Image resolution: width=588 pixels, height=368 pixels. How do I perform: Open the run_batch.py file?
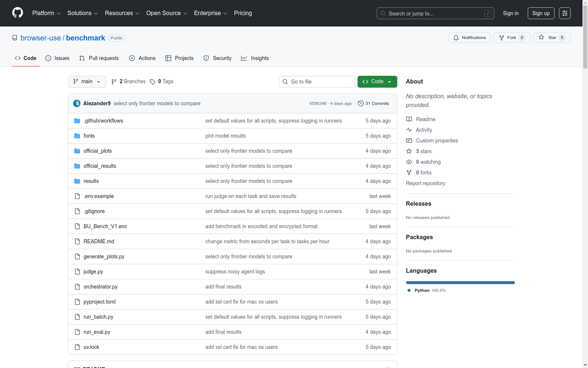coord(98,317)
